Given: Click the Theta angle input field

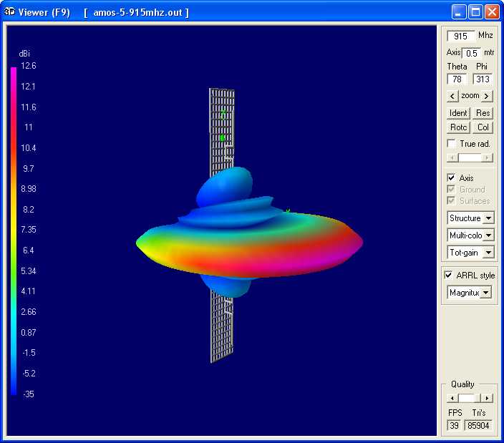Looking at the screenshot, I should tap(457, 79).
